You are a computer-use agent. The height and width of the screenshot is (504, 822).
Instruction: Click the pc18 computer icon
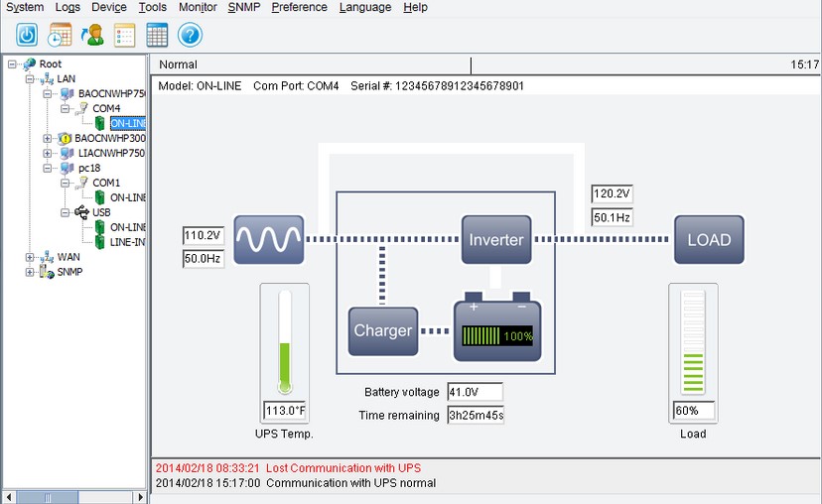pos(68,169)
